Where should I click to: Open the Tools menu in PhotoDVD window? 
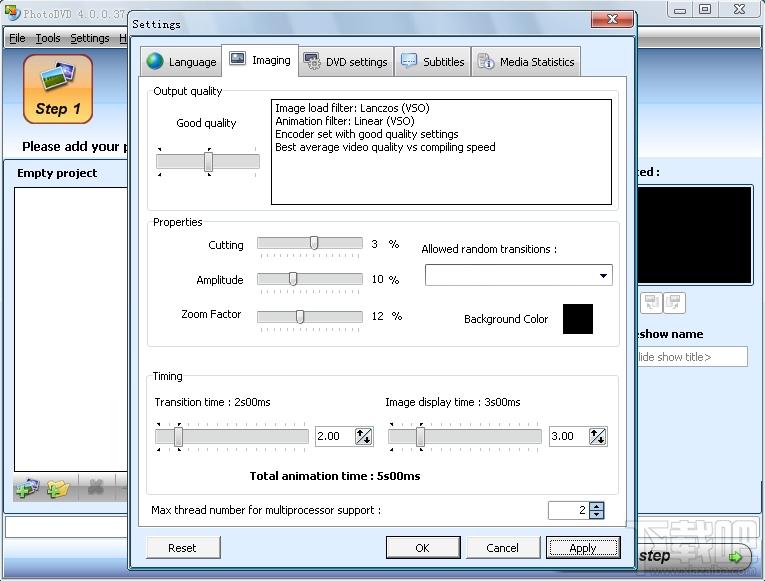[48, 38]
